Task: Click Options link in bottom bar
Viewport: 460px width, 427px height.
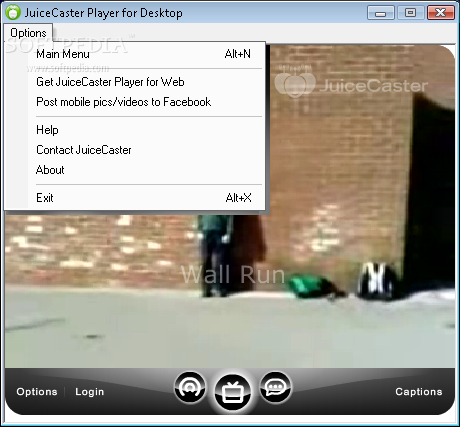Action: click(37, 392)
